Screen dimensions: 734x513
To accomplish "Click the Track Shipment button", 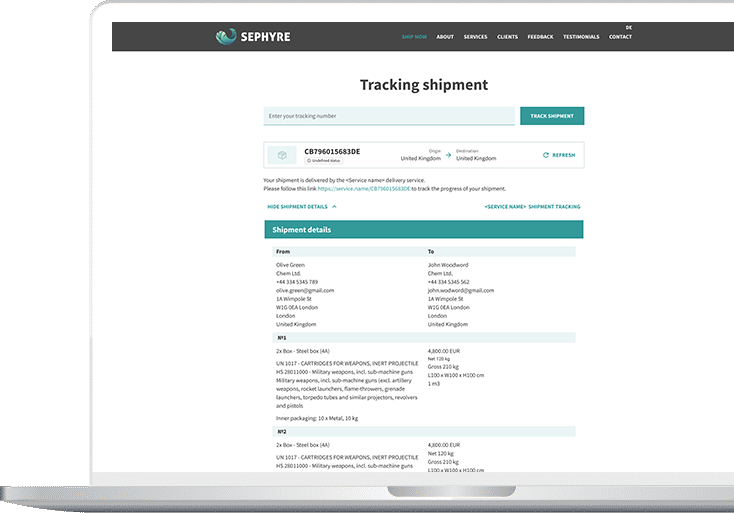I will pyautogui.click(x=552, y=116).
